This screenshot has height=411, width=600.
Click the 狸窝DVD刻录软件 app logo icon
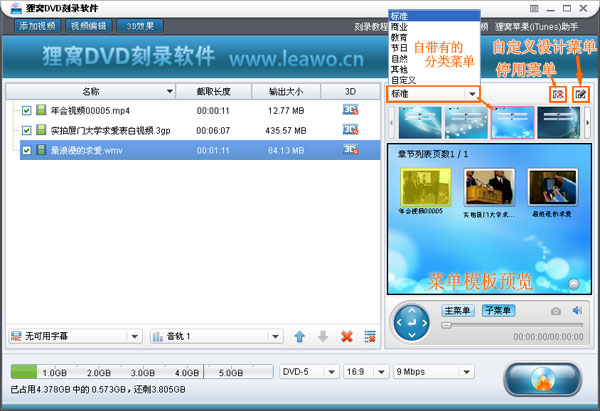16,8
